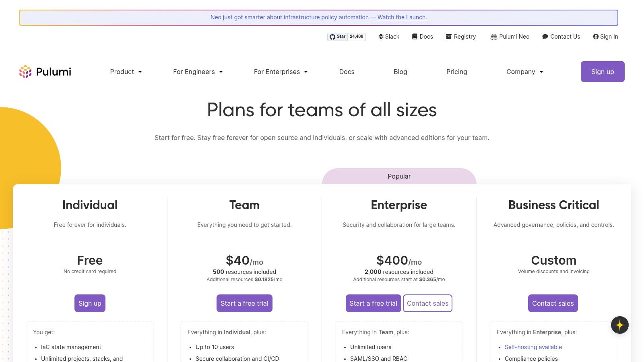
Task: Click the Sign In user icon
Action: [x=595, y=37]
